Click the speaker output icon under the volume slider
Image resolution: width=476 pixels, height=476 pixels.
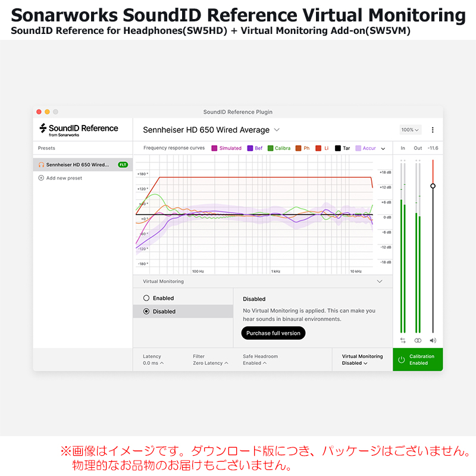point(433,340)
